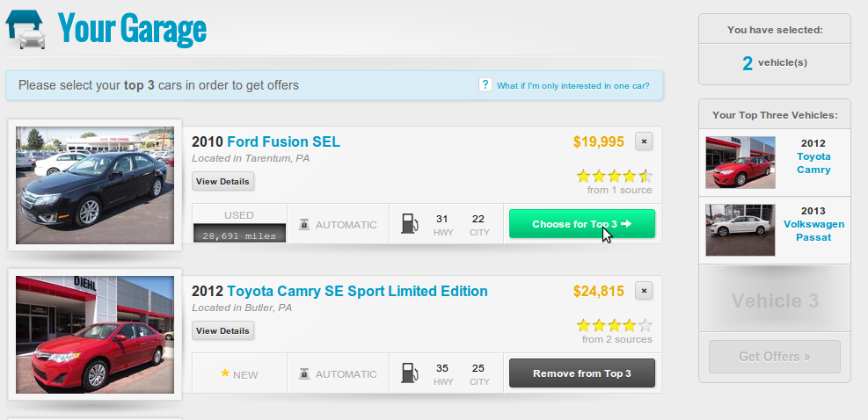This screenshot has height=420, width=868.
Task: View Details for the Ford Fusion SEL
Action: coord(223,182)
